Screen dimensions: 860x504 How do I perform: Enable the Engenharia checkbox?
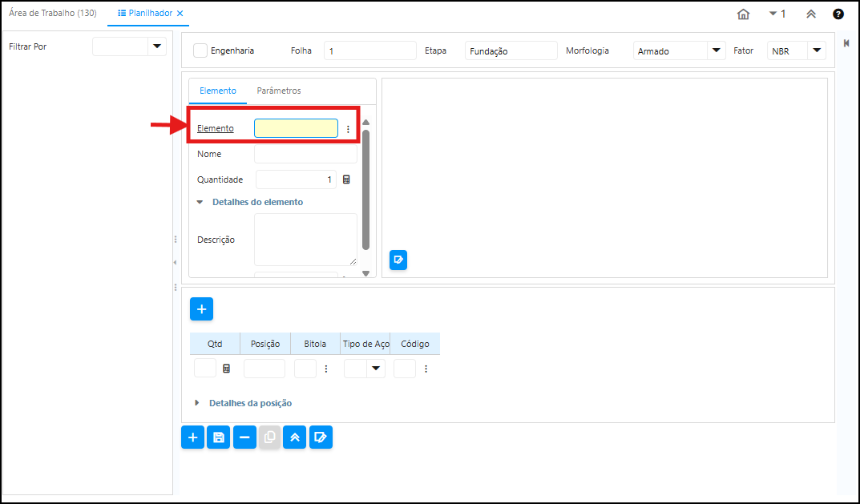click(200, 50)
